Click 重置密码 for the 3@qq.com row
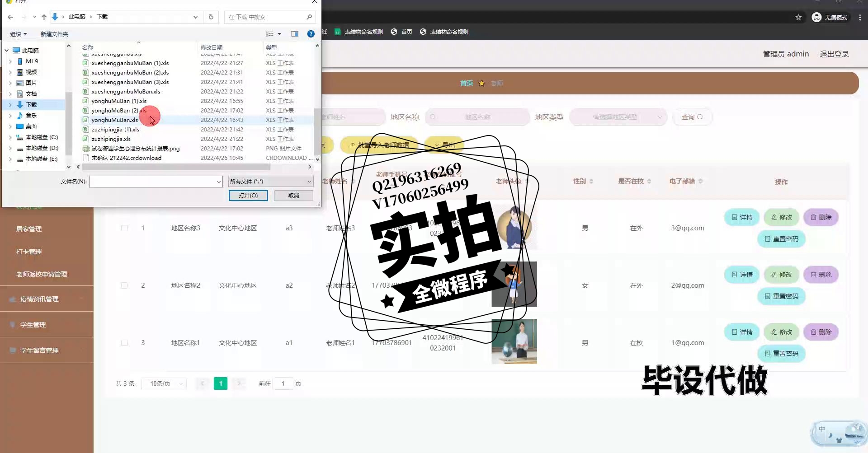This screenshot has width=868, height=453. (x=781, y=239)
